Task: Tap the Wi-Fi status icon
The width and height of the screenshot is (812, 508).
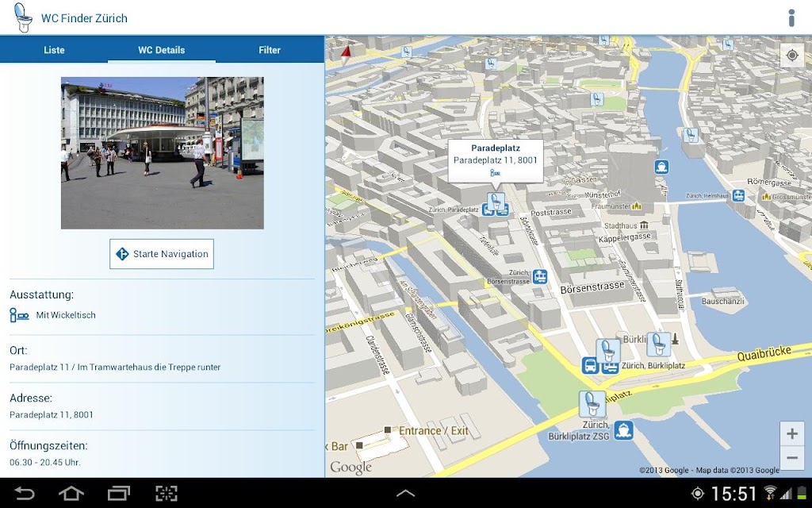Action: [770, 492]
